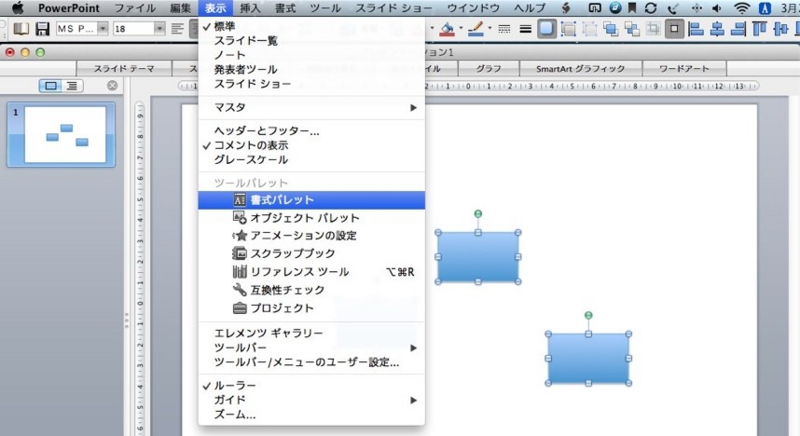Viewport: 800px width, 436px height.
Task: Click the Wi-Fi icon in menu bar
Action: tap(741, 8)
